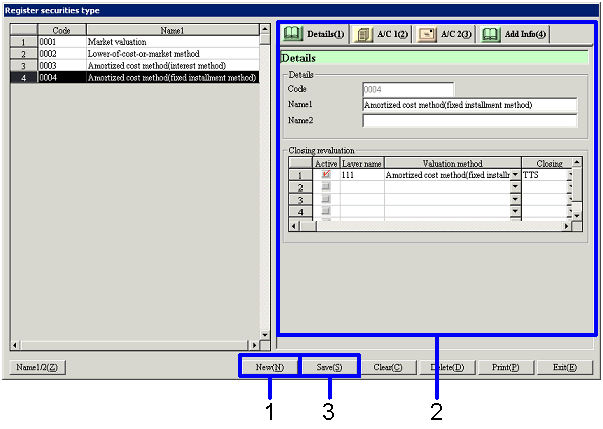Image resolution: width=603 pixels, height=429 pixels.
Task: Open the Valuation method dropdown in row 2
Action: pos(516,187)
